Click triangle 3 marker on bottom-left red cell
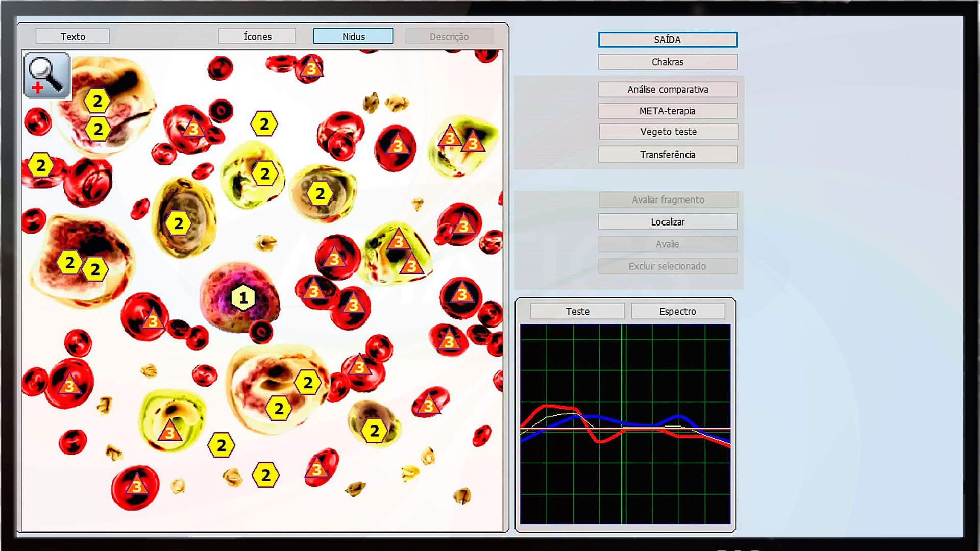The width and height of the screenshot is (980, 551). [136, 486]
